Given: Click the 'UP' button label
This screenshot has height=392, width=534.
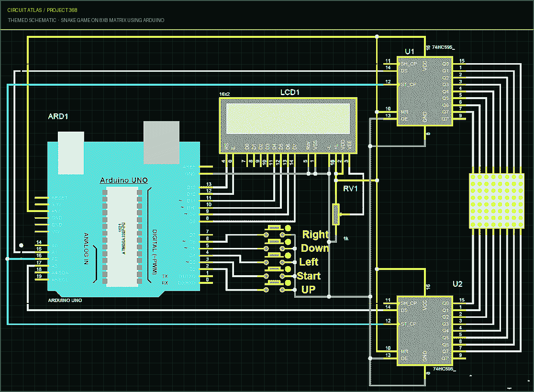Looking at the screenshot, I should (x=308, y=290).
